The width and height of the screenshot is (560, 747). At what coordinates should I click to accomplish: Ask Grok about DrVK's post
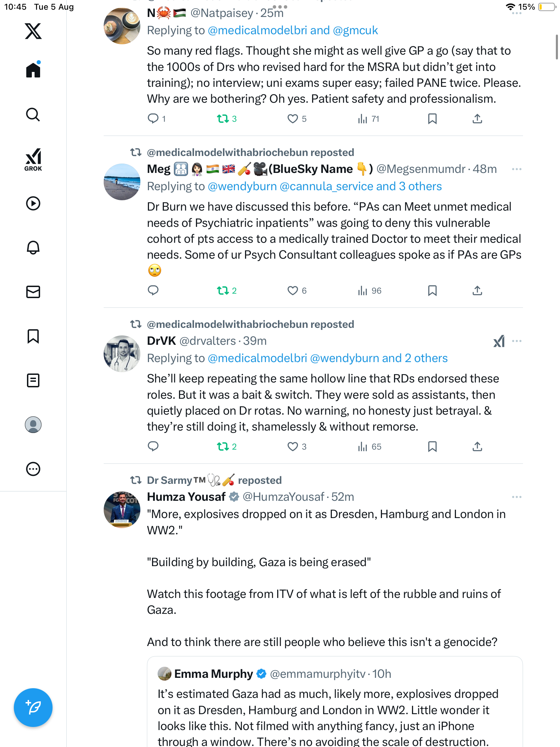tap(499, 341)
